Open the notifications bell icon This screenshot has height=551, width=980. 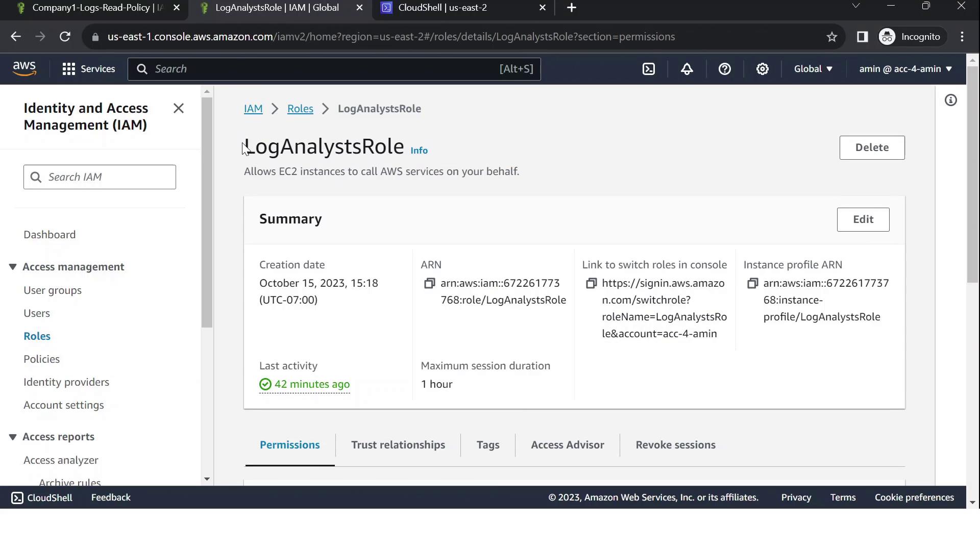click(687, 69)
